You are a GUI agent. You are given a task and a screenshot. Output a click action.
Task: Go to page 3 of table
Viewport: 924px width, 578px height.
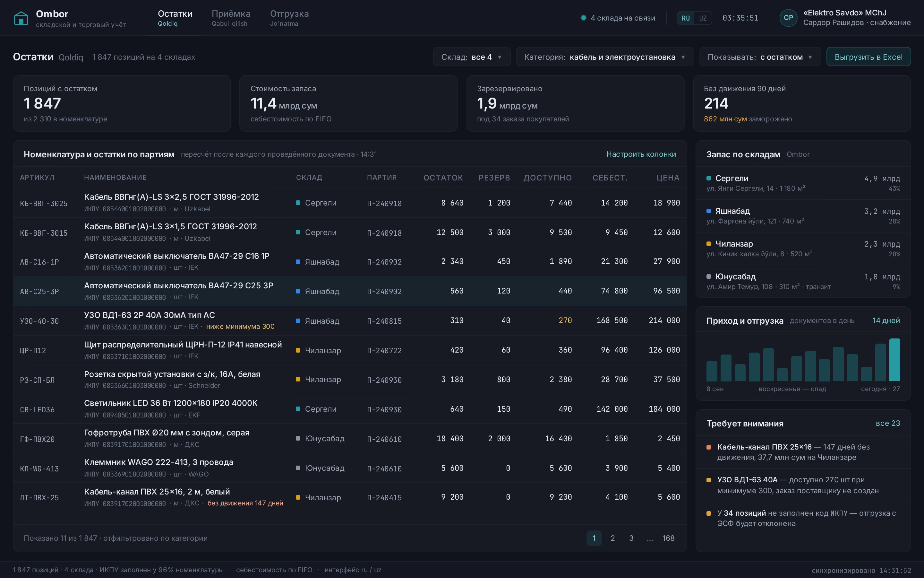631,538
